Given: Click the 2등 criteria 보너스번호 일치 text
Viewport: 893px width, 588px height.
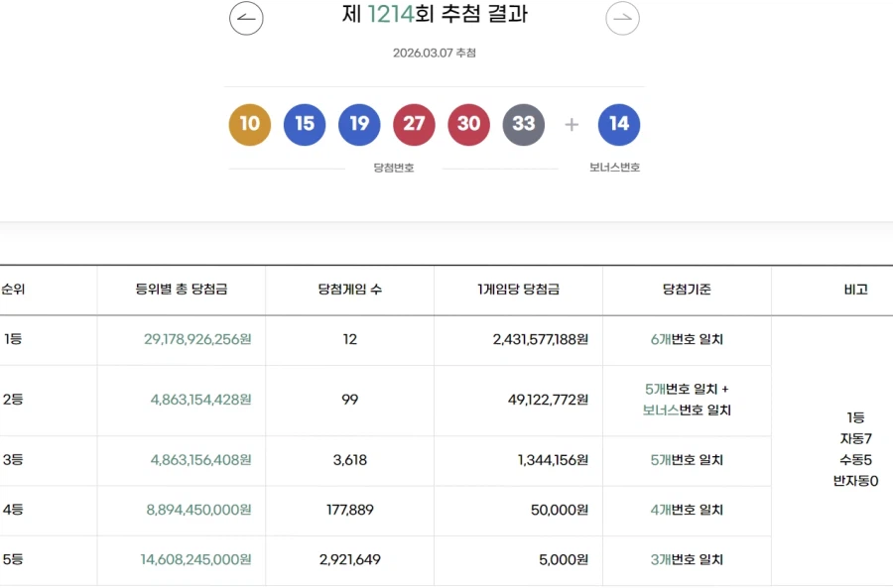Looking at the screenshot, I should click(x=686, y=410).
